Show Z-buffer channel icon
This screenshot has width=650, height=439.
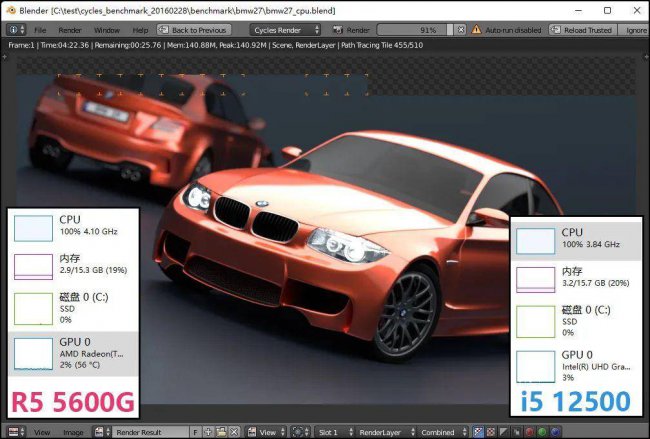click(x=517, y=432)
